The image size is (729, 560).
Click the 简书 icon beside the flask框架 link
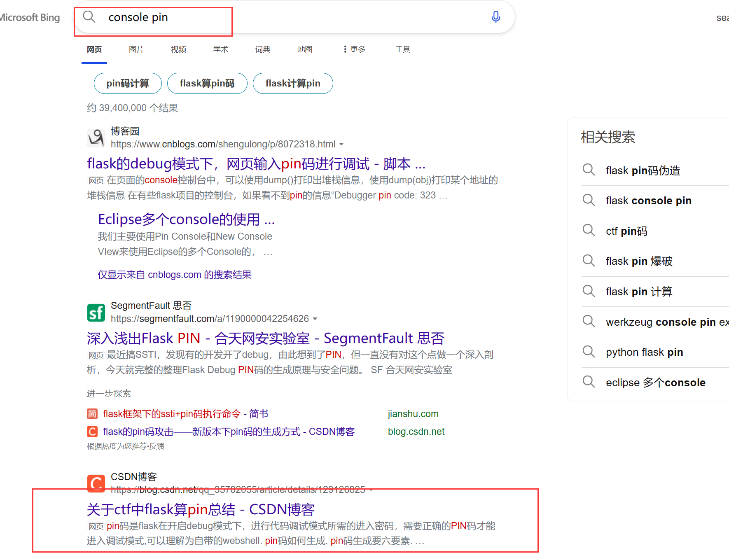pyautogui.click(x=92, y=414)
